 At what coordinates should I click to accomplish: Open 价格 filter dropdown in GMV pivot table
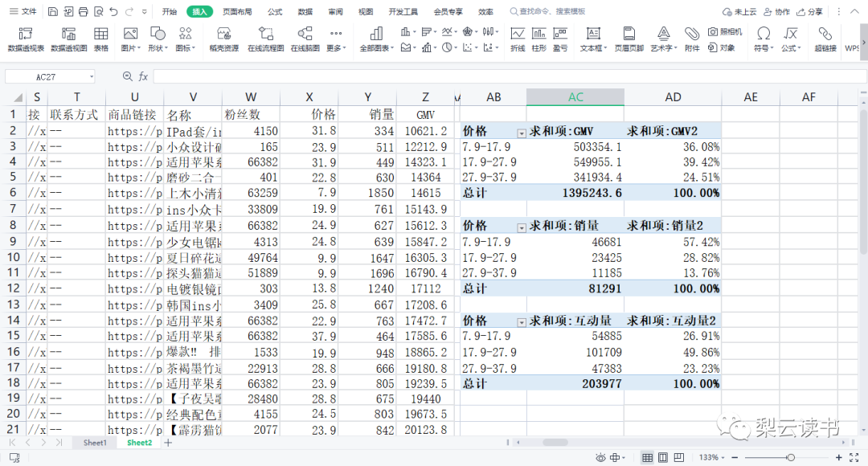click(x=521, y=133)
